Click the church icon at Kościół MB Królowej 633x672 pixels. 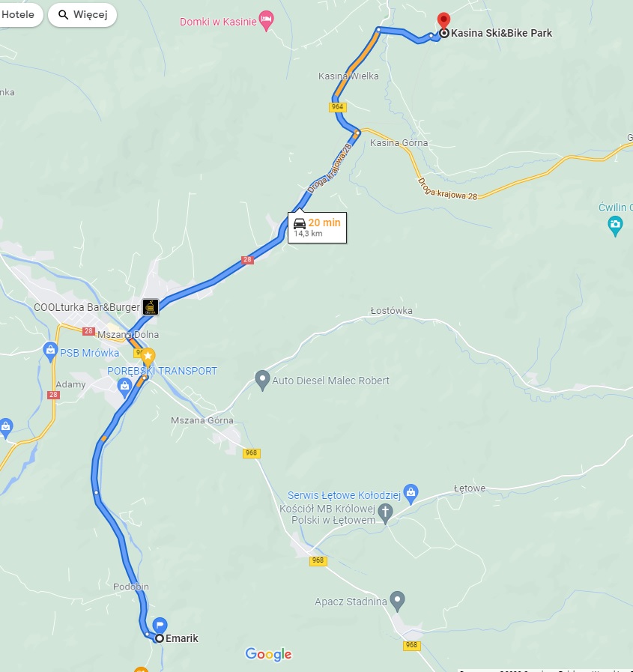[385, 513]
